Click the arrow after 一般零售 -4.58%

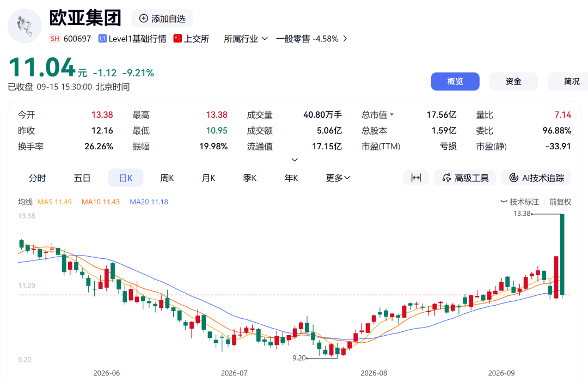click(345, 39)
